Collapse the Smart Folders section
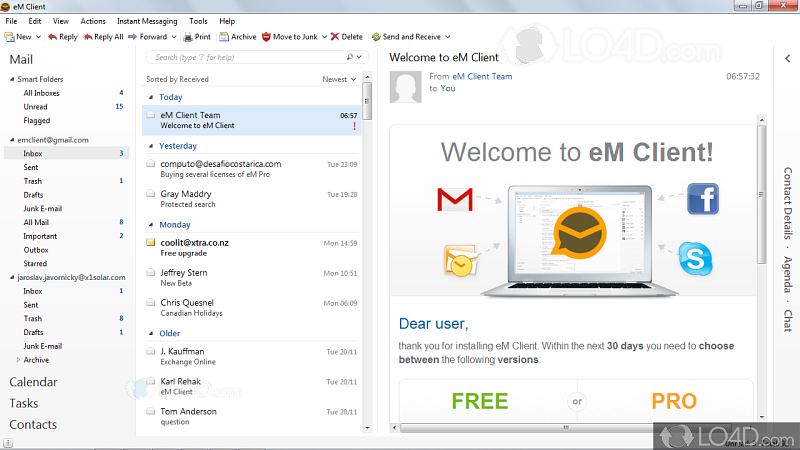Screen dimensions: 800x450 click(x=12, y=78)
